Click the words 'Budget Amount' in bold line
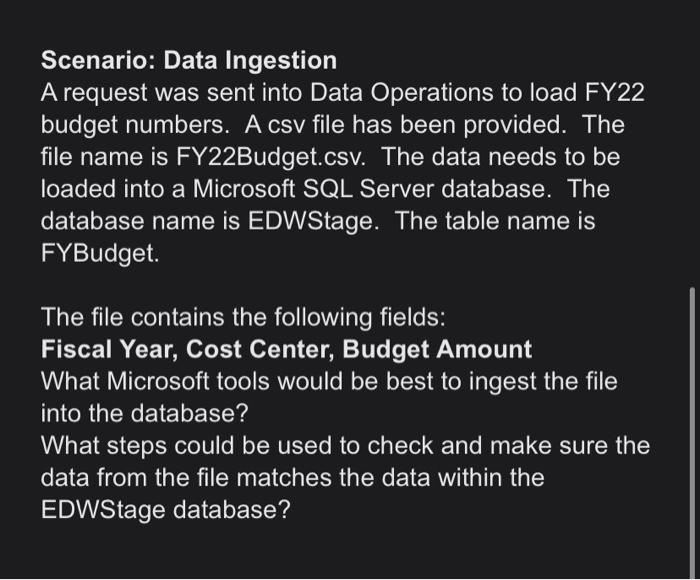 pyautogui.click(x=437, y=349)
